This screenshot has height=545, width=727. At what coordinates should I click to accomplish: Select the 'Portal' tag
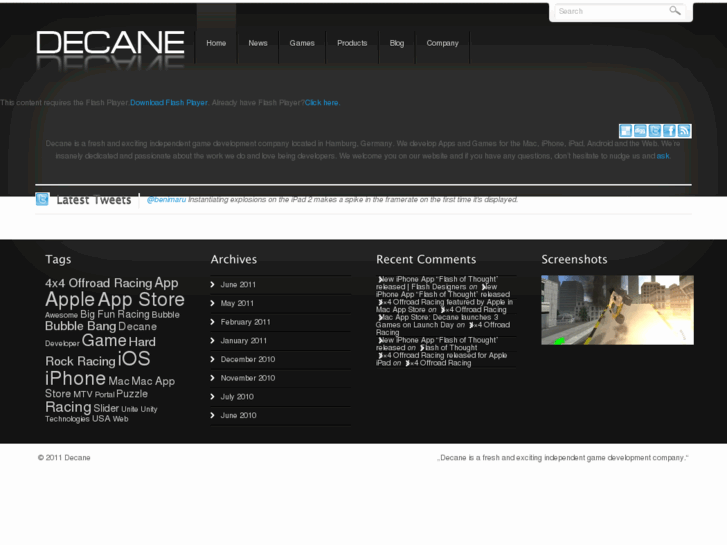point(104,395)
